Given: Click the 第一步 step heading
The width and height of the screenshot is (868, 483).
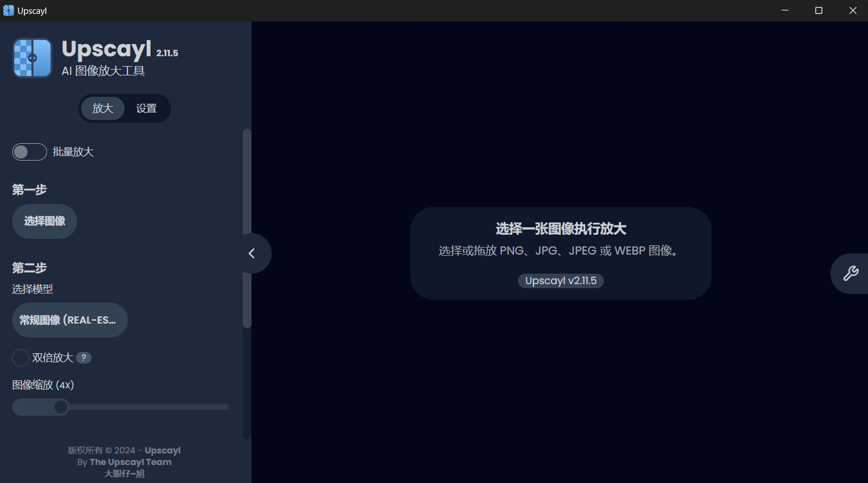Looking at the screenshot, I should tap(30, 190).
